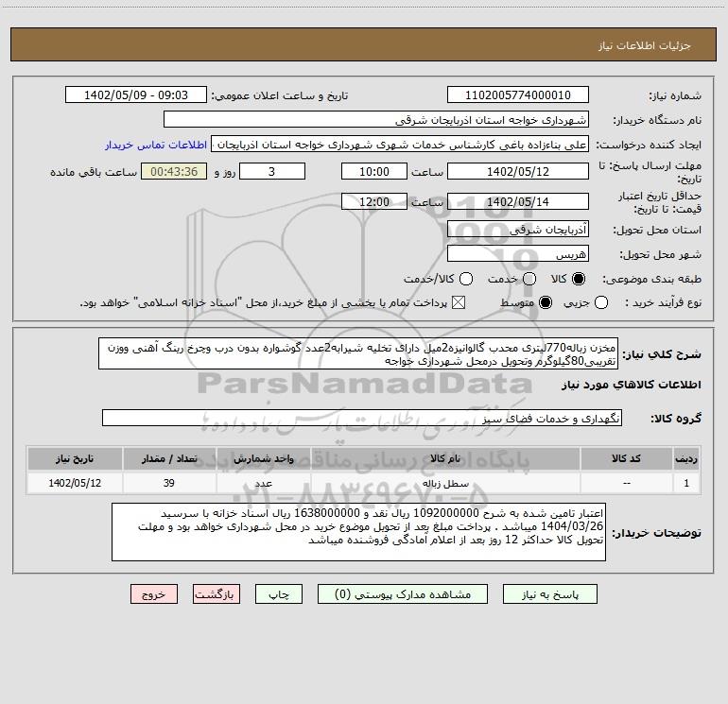
Task: Click the delivery province آذربایجان شرقی field
Action: (518, 229)
